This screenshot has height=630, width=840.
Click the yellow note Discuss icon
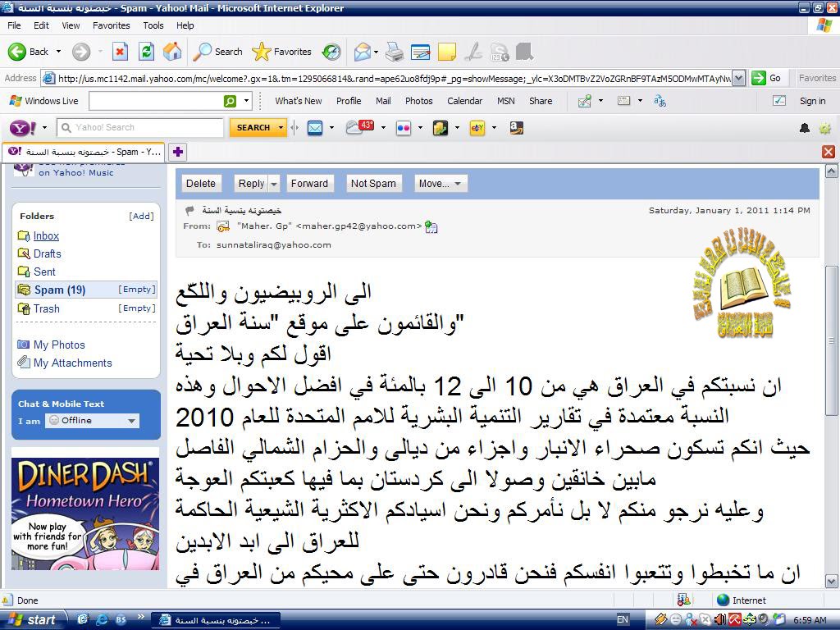(x=447, y=52)
